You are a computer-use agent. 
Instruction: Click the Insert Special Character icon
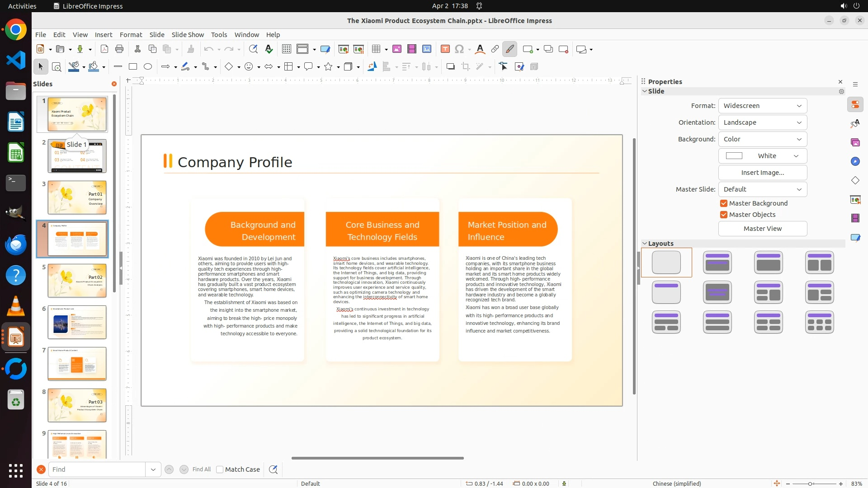pos(459,49)
